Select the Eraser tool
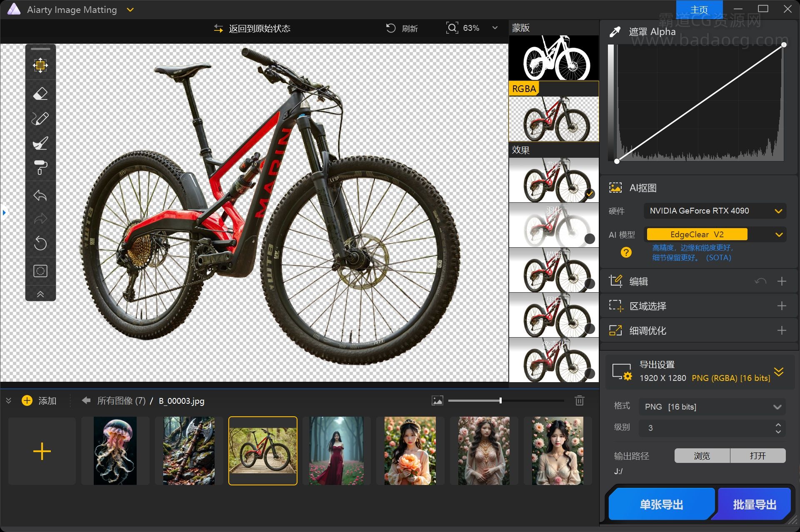This screenshot has height=532, width=800. pyautogui.click(x=40, y=94)
